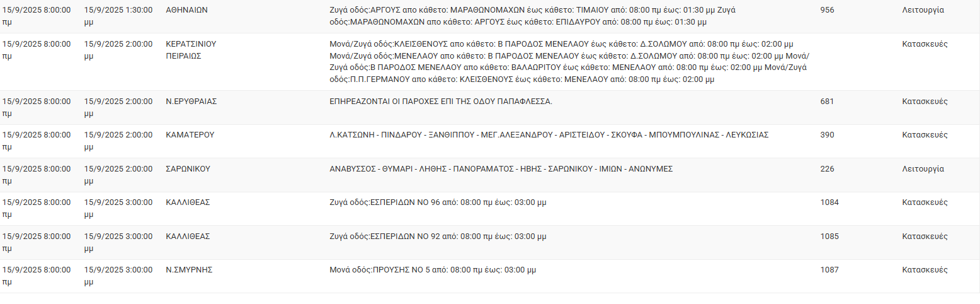Viewport: 980px width, 304px height.
Task: Click outage number 681
Action: pyautogui.click(x=828, y=101)
